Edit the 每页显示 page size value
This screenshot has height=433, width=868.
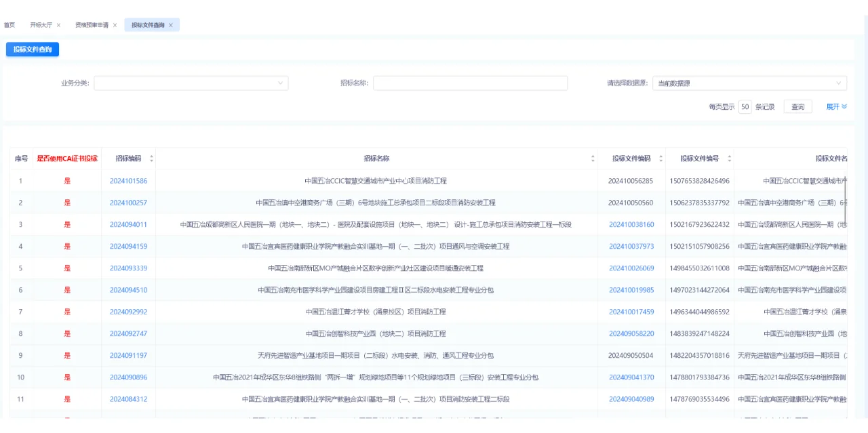click(745, 106)
